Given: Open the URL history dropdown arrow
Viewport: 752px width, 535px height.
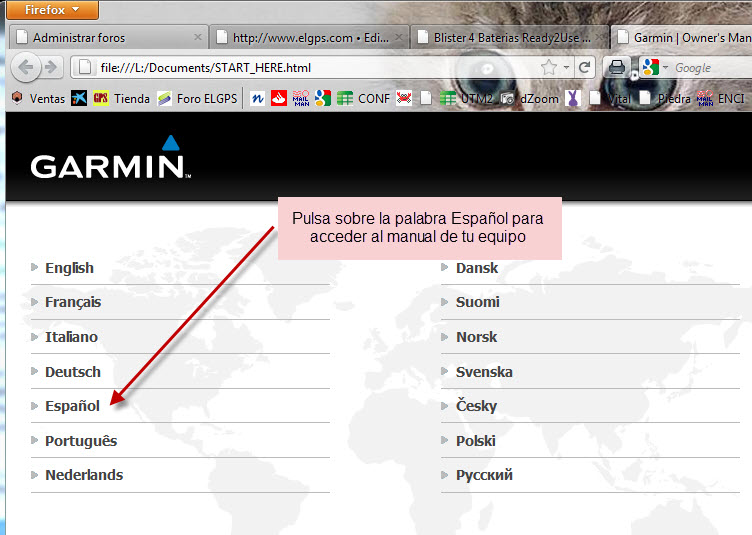Looking at the screenshot, I should [x=566, y=68].
